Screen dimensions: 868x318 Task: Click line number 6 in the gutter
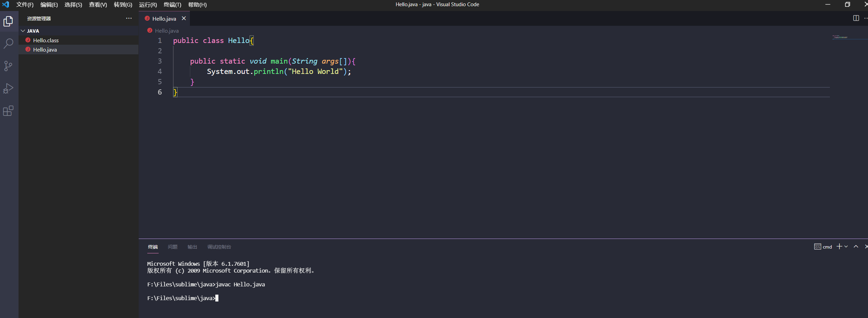(x=160, y=92)
